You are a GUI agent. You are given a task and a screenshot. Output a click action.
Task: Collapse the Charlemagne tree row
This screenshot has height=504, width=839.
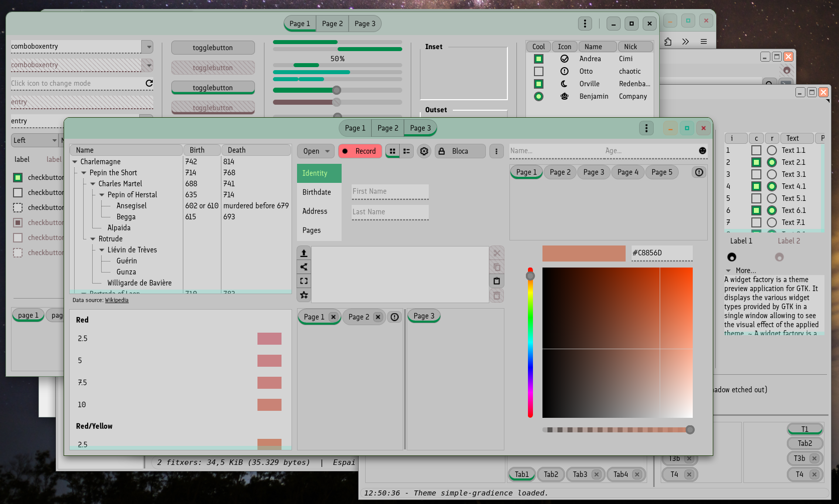(x=75, y=162)
